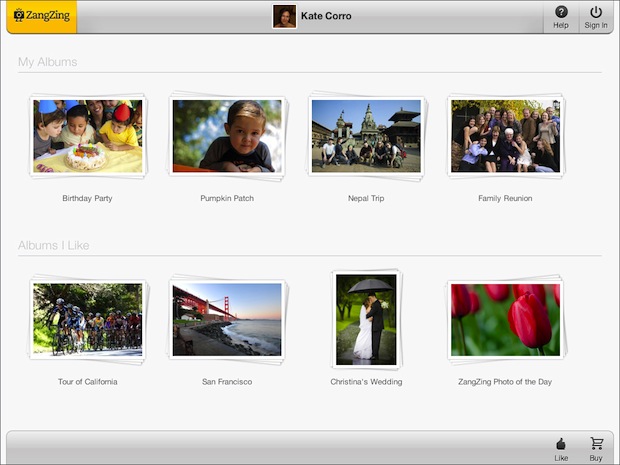Click the ZangZing logo
This screenshot has width=620, height=465.
pos(41,16)
